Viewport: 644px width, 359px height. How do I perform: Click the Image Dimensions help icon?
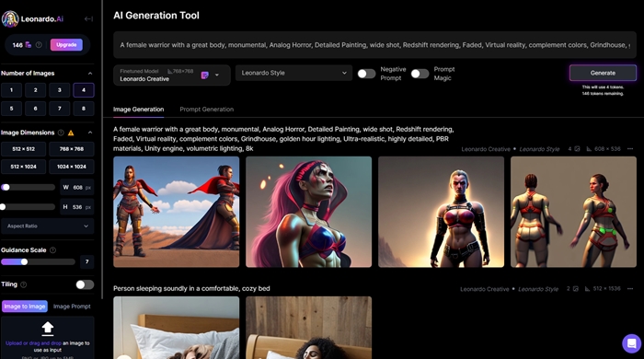61,133
